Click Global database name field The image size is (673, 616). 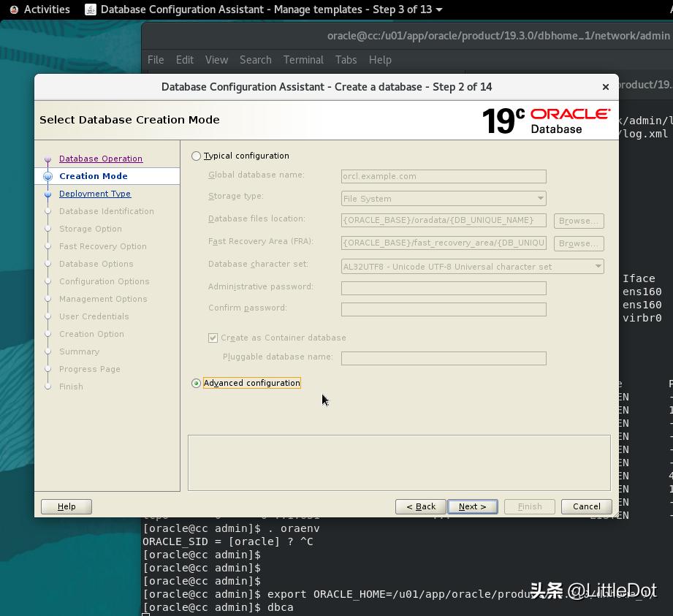444,176
